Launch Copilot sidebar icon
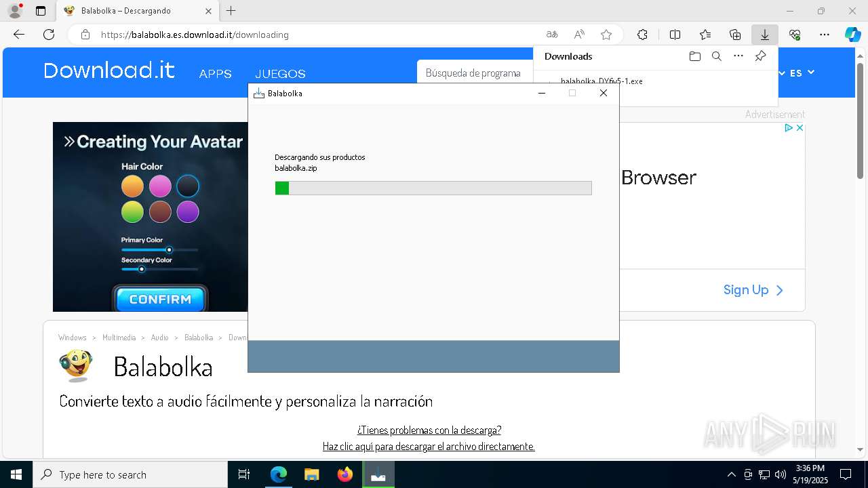 pos(852,35)
